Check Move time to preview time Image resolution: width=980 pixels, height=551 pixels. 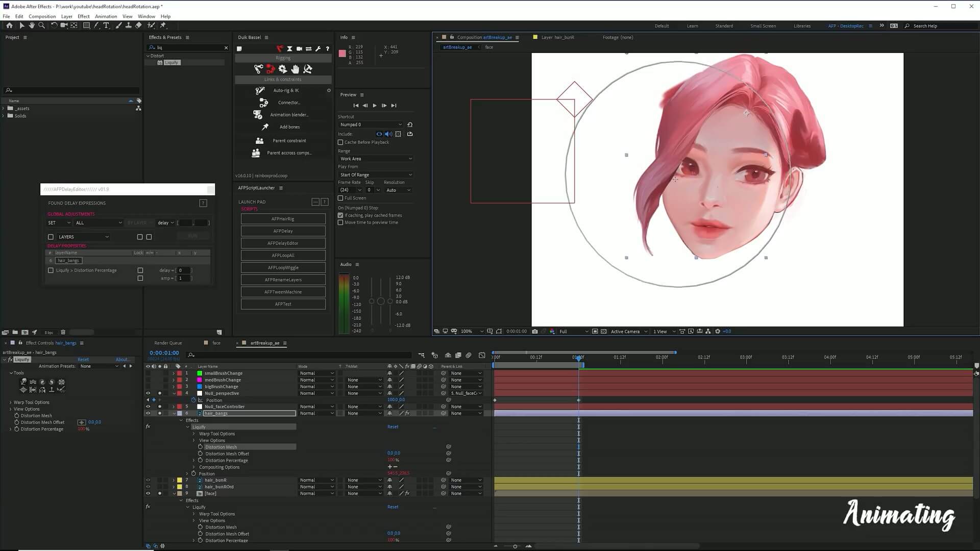pos(340,222)
